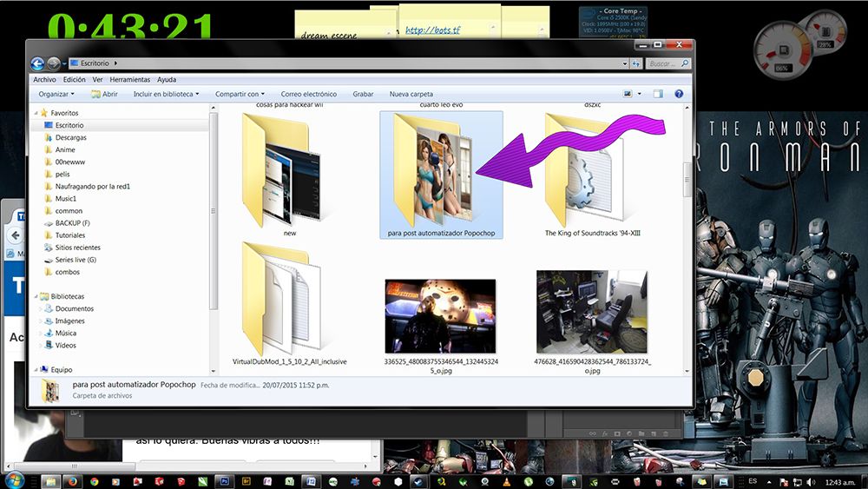Change the view with the views icon
This screenshot has width=868, height=489.
pos(628,94)
